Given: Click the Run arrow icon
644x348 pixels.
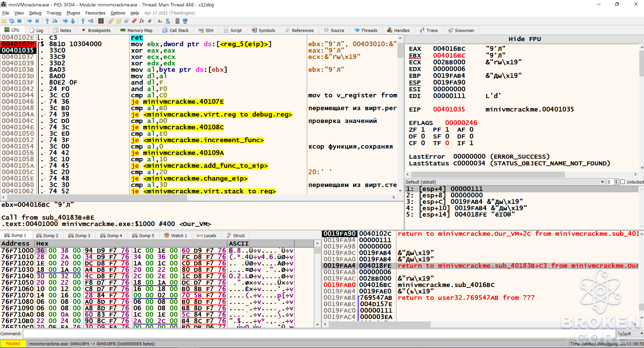Looking at the screenshot, I should (x=30, y=21).
